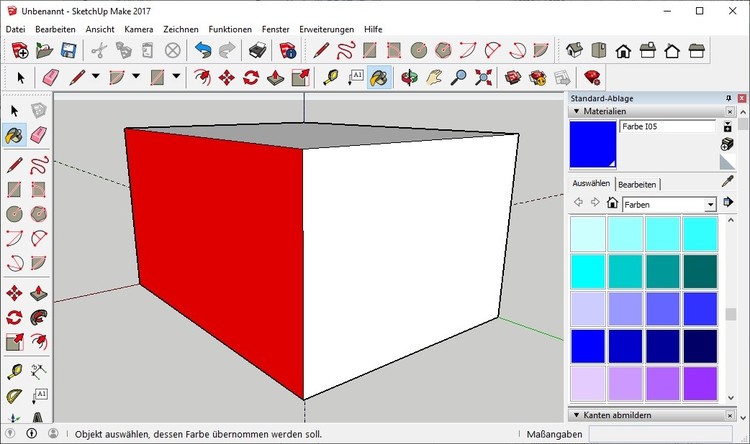Collapse the Materialien panel section

coord(576,111)
